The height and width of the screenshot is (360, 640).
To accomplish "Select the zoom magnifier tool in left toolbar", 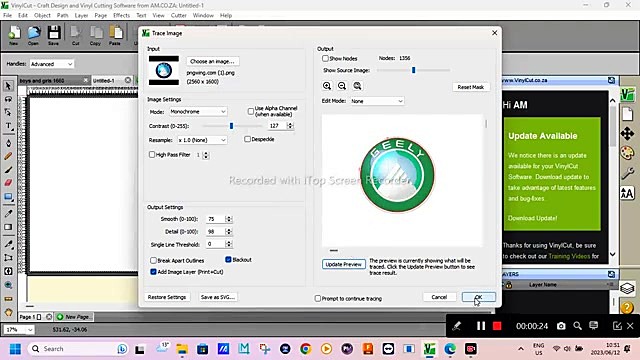I will click(x=8, y=285).
